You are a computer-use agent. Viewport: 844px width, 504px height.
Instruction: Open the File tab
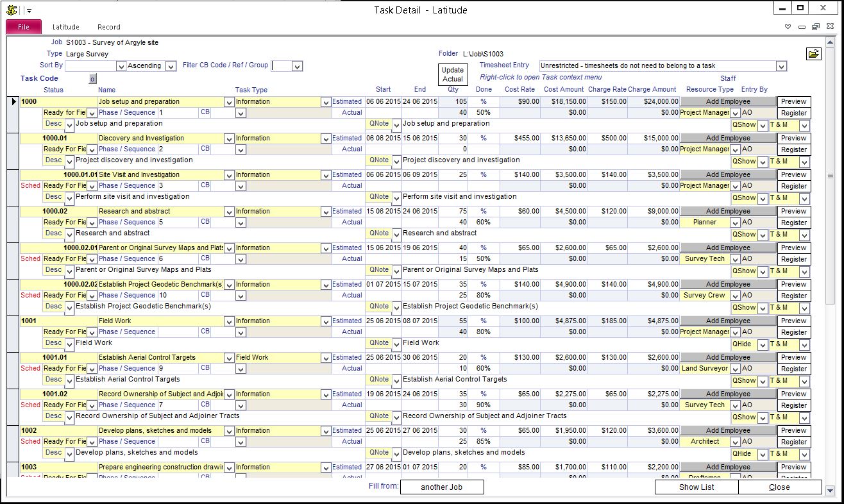[24, 27]
